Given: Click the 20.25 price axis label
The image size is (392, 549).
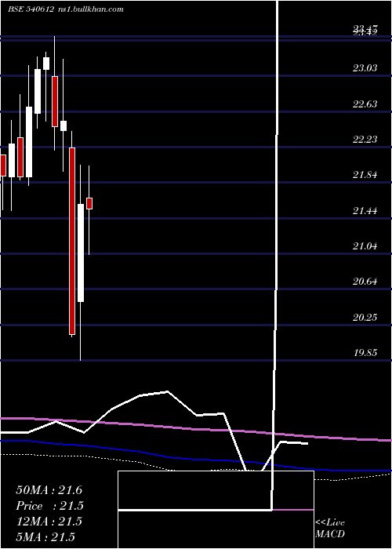Looking at the screenshot, I should (365, 317).
